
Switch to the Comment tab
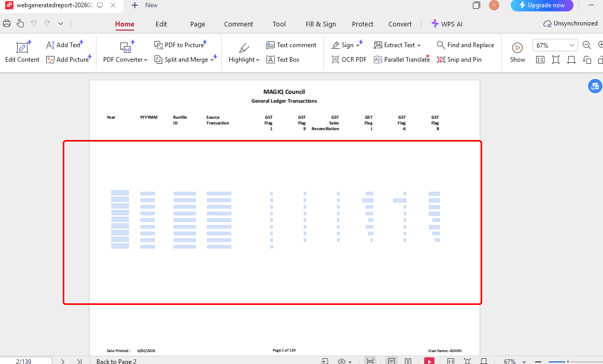pyautogui.click(x=239, y=24)
